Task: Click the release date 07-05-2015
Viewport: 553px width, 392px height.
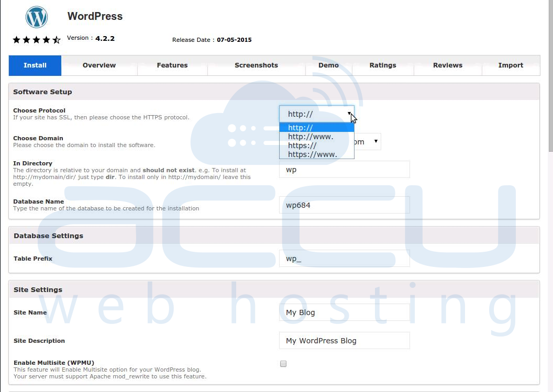Action: (234, 40)
